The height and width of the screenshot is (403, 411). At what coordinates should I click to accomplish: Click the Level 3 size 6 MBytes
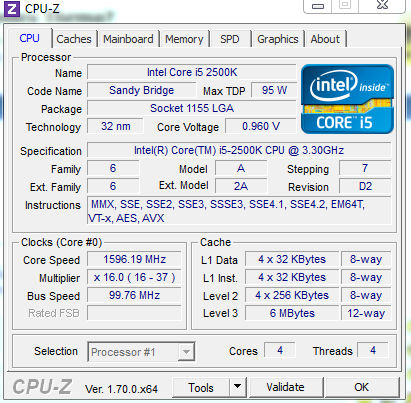292,313
